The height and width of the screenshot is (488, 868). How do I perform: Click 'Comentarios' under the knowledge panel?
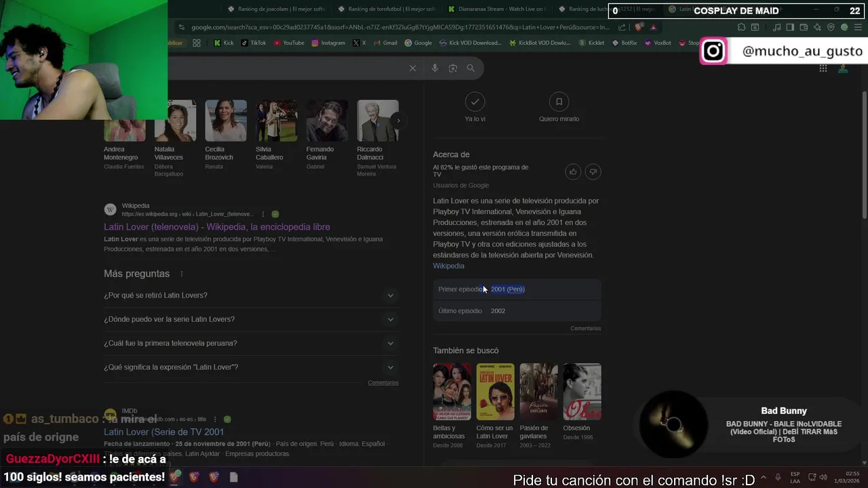coord(585,329)
